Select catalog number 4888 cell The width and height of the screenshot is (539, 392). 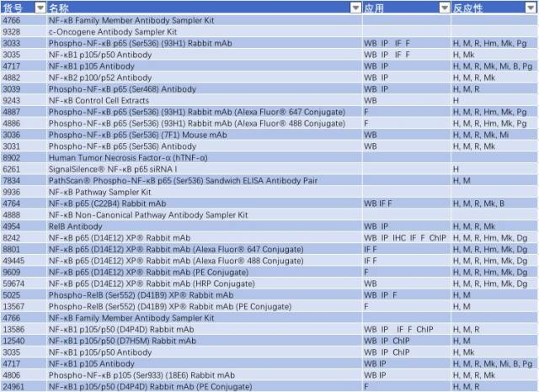point(24,215)
